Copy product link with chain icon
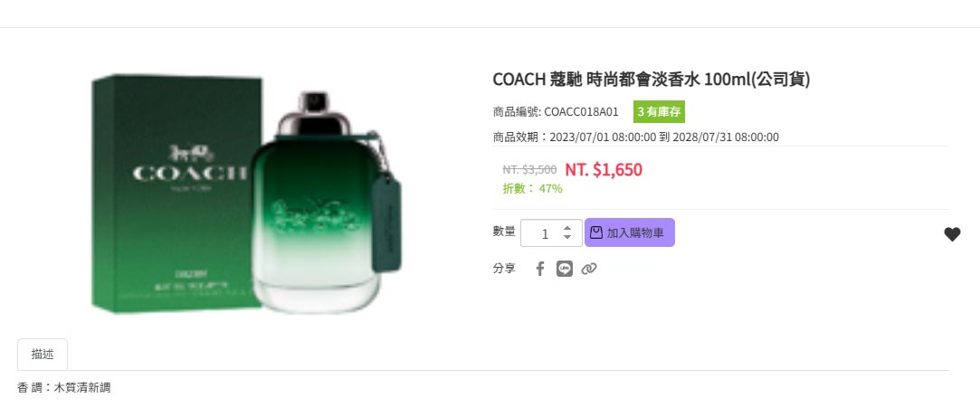980x417 pixels. tap(589, 269)
